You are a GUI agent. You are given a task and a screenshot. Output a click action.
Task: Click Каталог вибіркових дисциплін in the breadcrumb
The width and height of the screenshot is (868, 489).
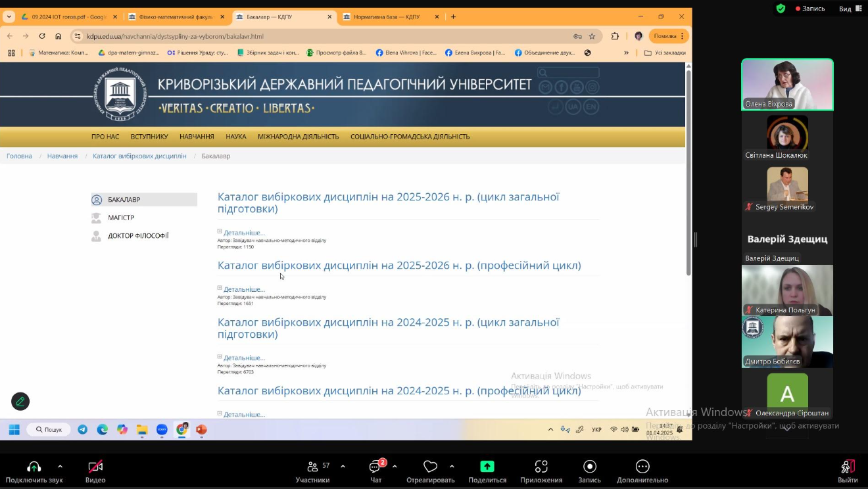click(x=139, y=156)
